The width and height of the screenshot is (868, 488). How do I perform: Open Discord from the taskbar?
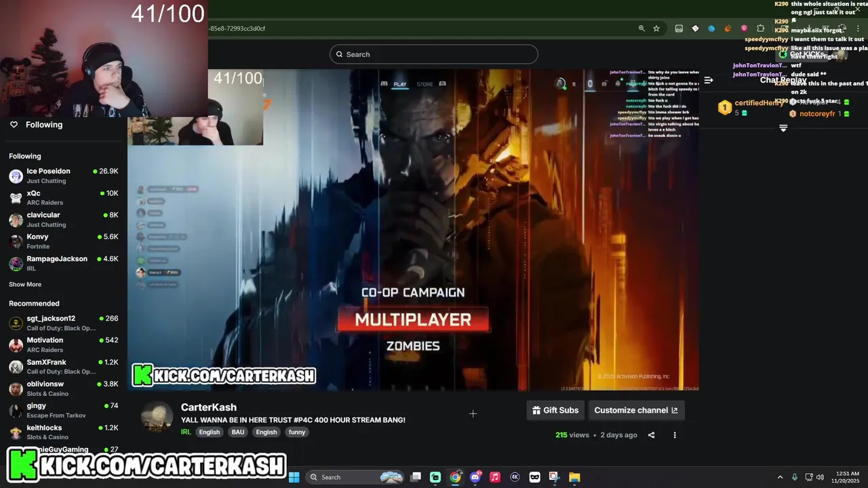[x=475, y=477]
